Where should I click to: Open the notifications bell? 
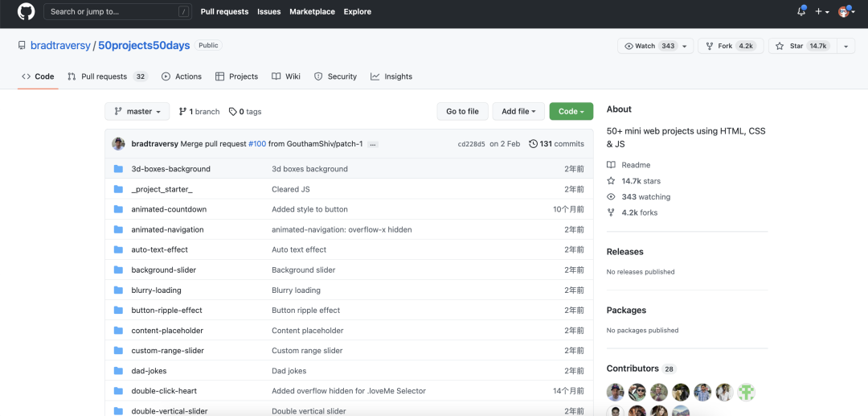pos(801,11)
